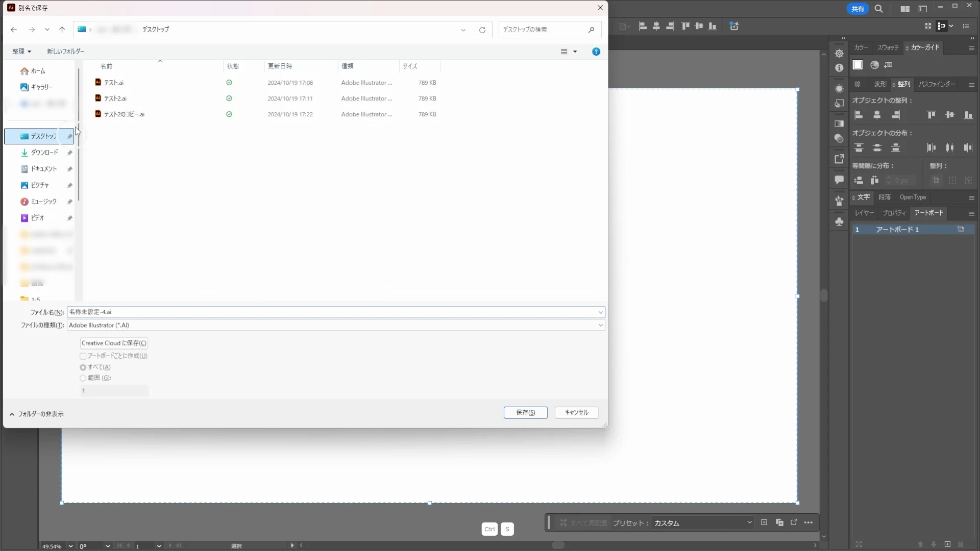
Task: Open the file name dropdown arrow
Action: (600, 312)
